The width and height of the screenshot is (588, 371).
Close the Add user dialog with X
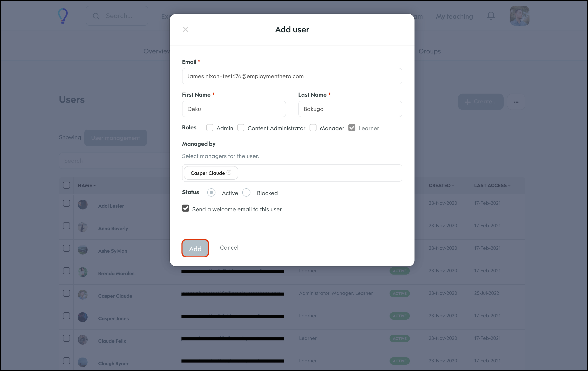(185, 29)
